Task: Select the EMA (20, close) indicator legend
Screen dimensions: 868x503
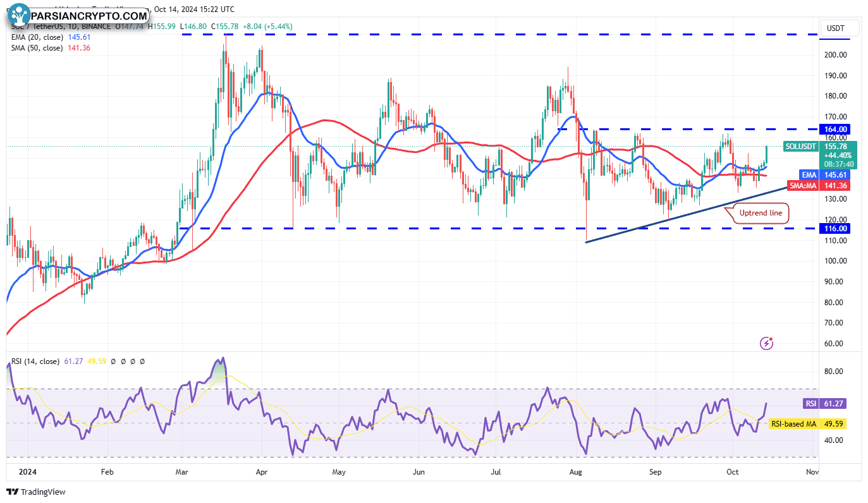Action: (38, 37)
